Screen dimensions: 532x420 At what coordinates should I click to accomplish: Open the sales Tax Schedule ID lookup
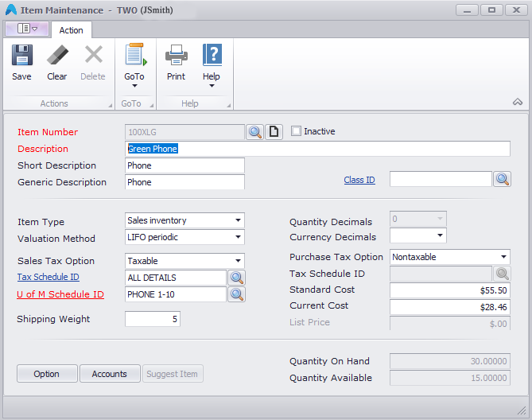tap(236, 278)
